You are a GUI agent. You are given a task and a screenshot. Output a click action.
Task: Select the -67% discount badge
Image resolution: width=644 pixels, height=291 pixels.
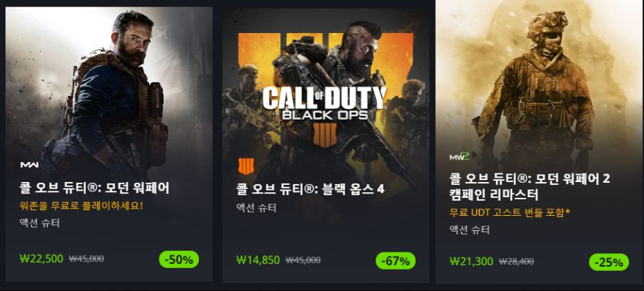click(x=396, y=261)
